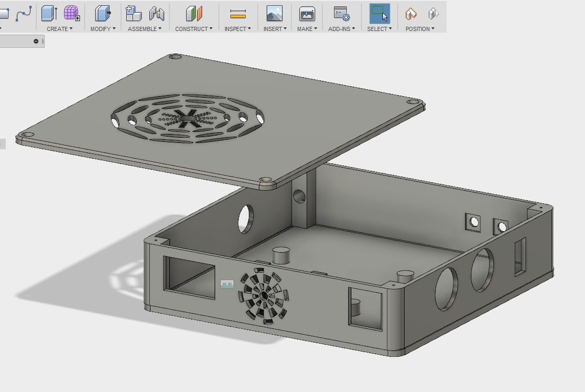Click the New Component icon
The image size is (585, 392).
tap(133, 14)
